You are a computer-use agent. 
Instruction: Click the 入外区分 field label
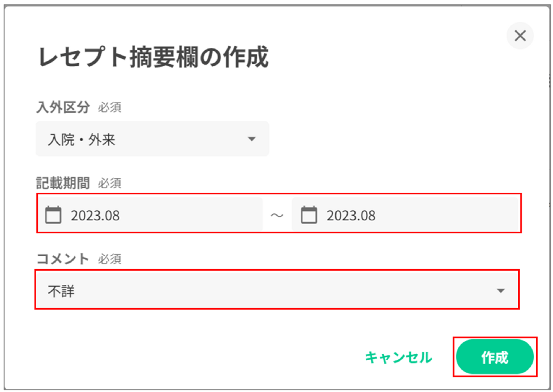(63, 107)
